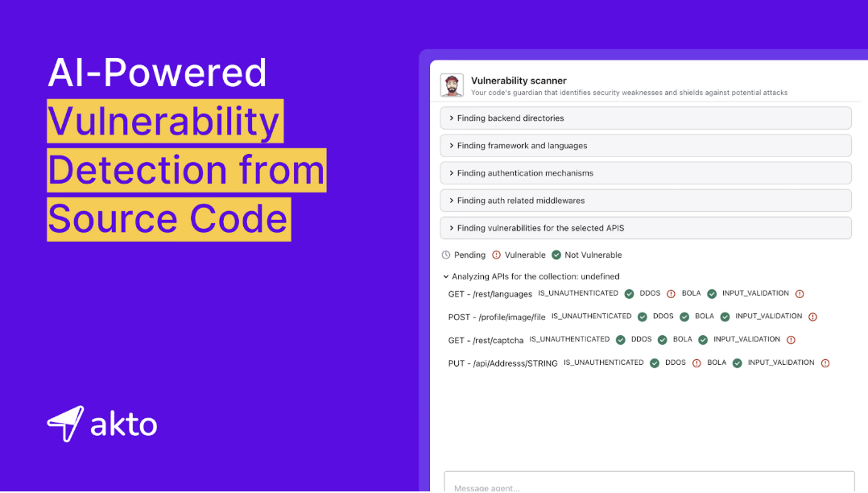Click the green Not Vulnerable legend icon
868x493 pixels.
tap(556, 255)
